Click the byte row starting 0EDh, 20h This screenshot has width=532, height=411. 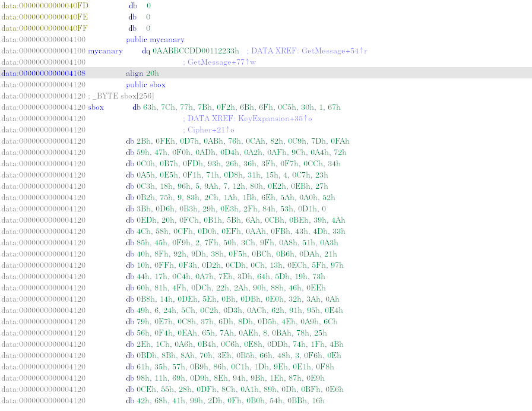tap(236, 220)
